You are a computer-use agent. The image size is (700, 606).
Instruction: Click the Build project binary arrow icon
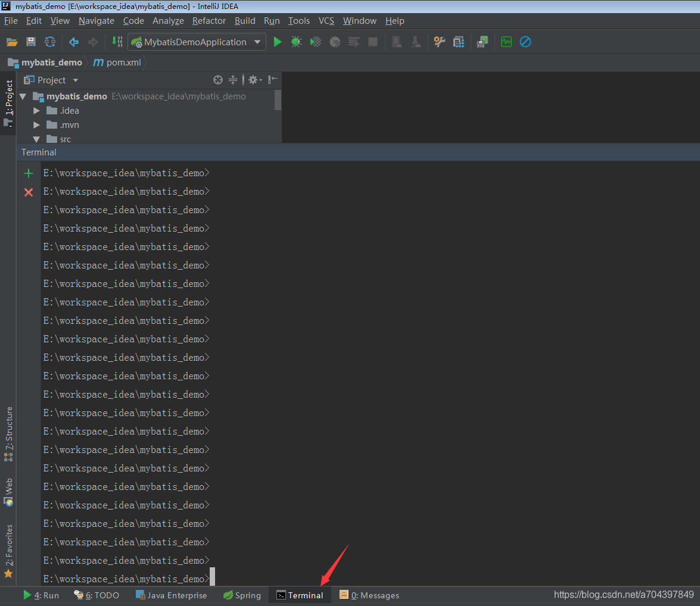[117, 42]
